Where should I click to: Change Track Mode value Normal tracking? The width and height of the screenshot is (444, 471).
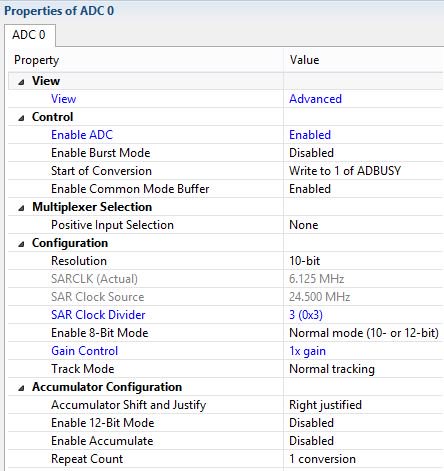332,369
